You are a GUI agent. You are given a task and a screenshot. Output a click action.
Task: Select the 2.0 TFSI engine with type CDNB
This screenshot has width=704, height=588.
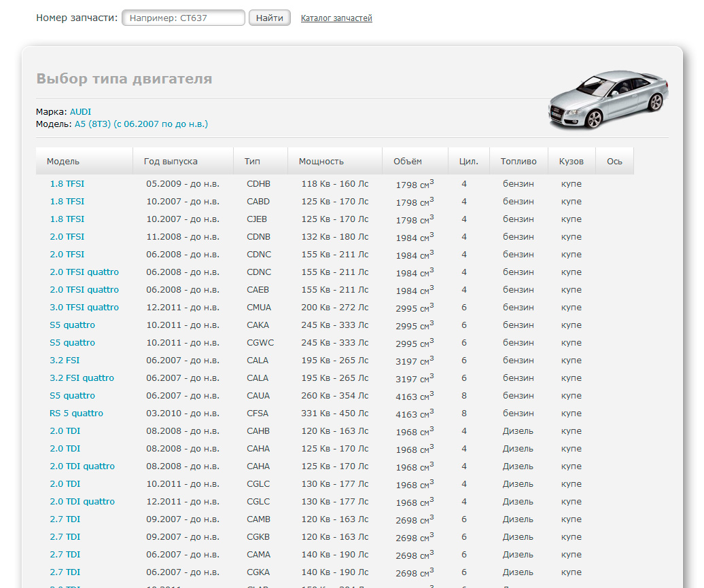coord(67,237)
